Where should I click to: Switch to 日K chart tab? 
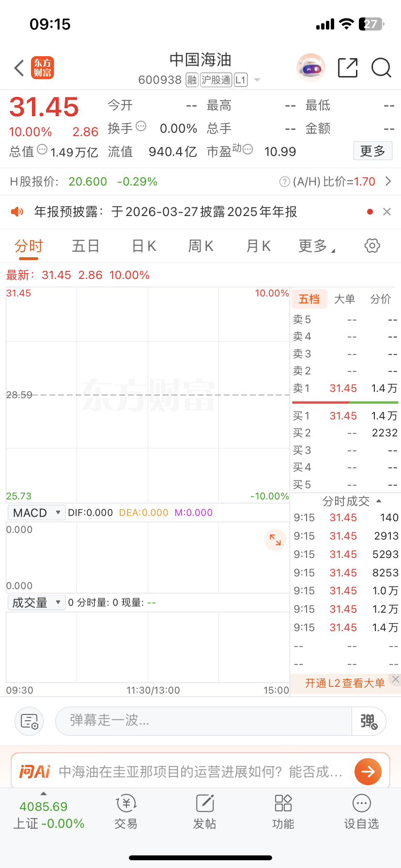144,246
